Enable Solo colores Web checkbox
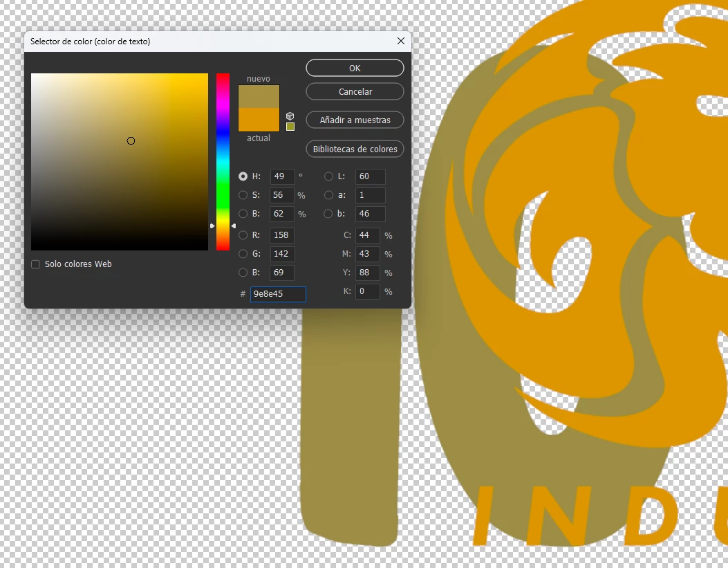This screenshot has height=568, width=728. pos(35,264)
